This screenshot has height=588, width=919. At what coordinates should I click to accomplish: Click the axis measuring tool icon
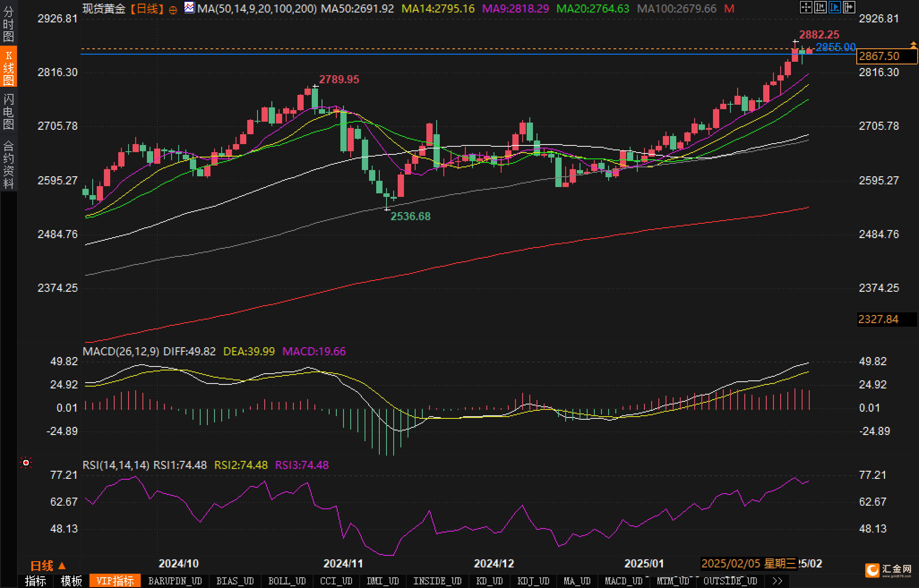(820, 7)
